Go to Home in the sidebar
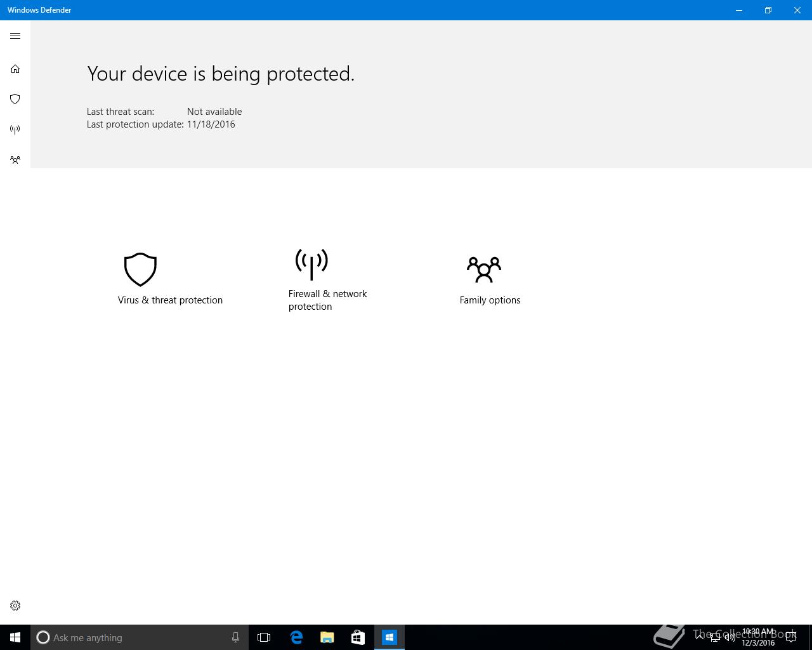812x650 pixels. 15,69
